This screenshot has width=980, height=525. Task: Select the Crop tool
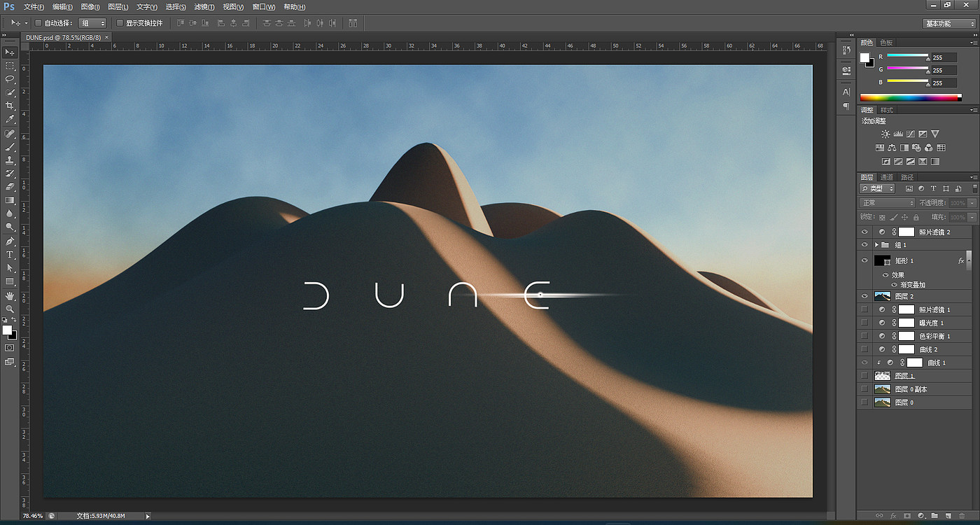click(10, 106)
